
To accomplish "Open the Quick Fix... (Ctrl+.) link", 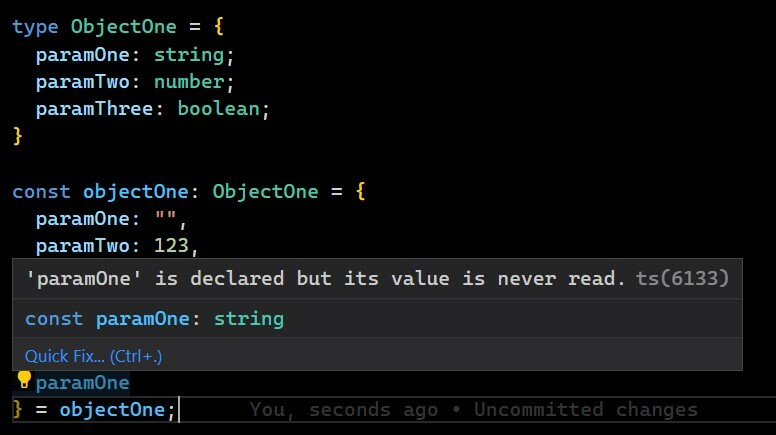I will pos(94,356).
